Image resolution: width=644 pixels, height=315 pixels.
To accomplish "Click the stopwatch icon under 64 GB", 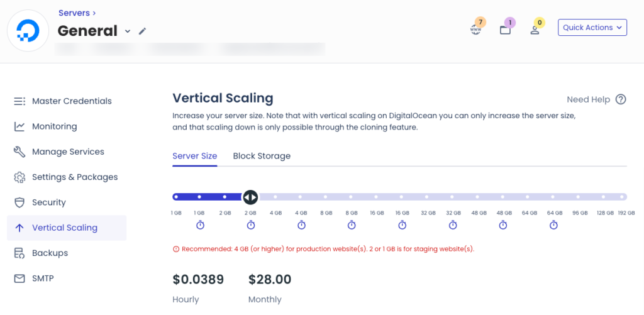I will [x=553, y=225].
